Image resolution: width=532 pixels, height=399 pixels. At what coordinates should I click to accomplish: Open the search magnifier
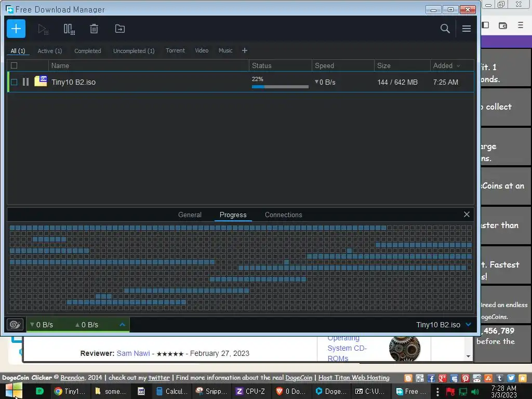tap(445, 29)
